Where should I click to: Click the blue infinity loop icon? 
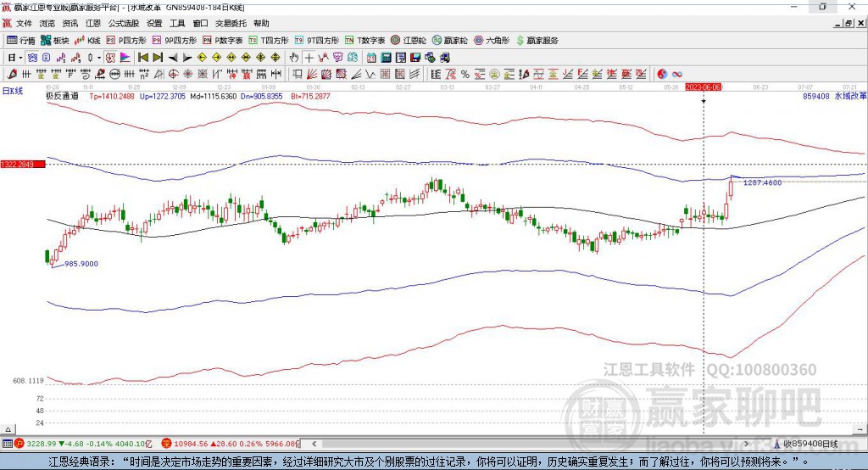point(676,75)
